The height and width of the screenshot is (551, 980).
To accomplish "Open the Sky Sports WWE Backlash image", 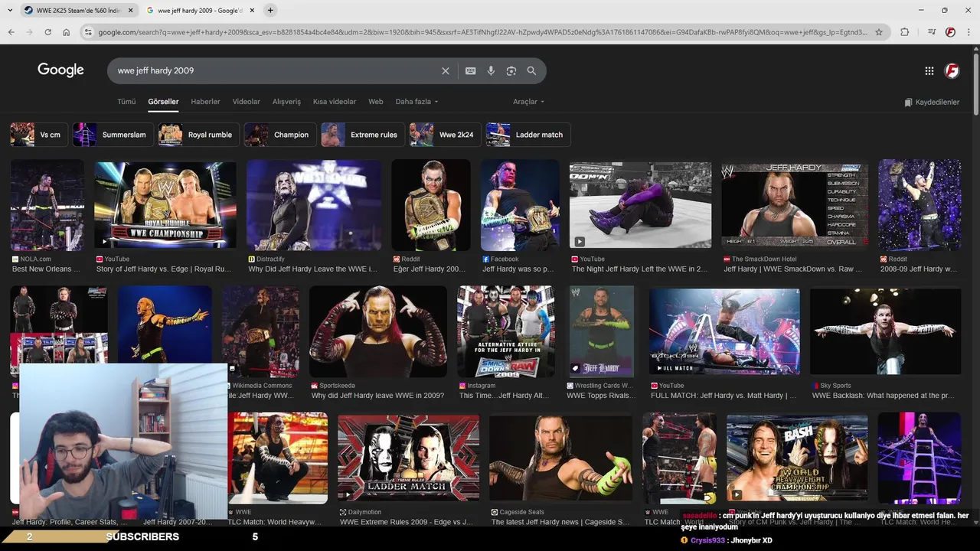I will coord(886,331).
